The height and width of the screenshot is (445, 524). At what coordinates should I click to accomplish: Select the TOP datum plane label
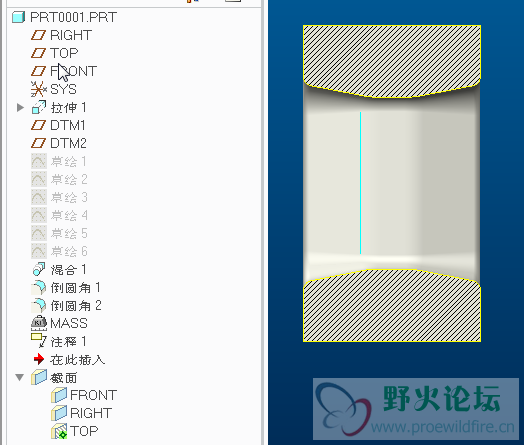pyautogui.click(x=64, y=53)
